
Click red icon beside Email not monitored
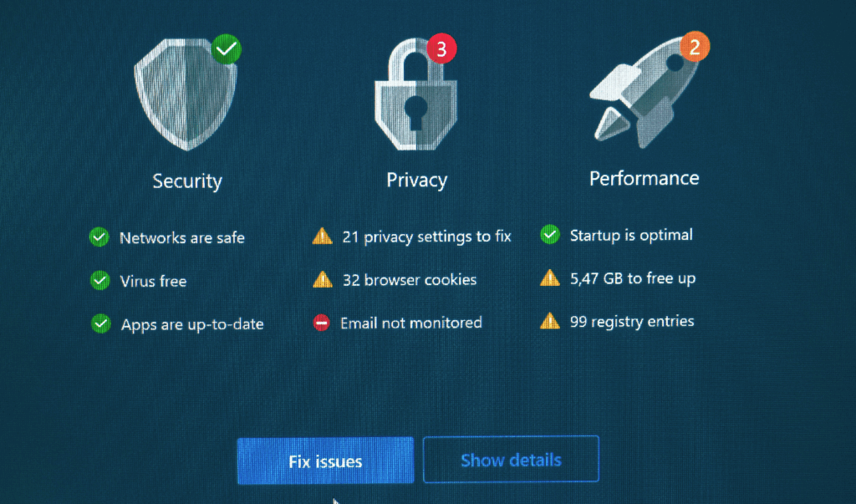(x=322, y=323)
